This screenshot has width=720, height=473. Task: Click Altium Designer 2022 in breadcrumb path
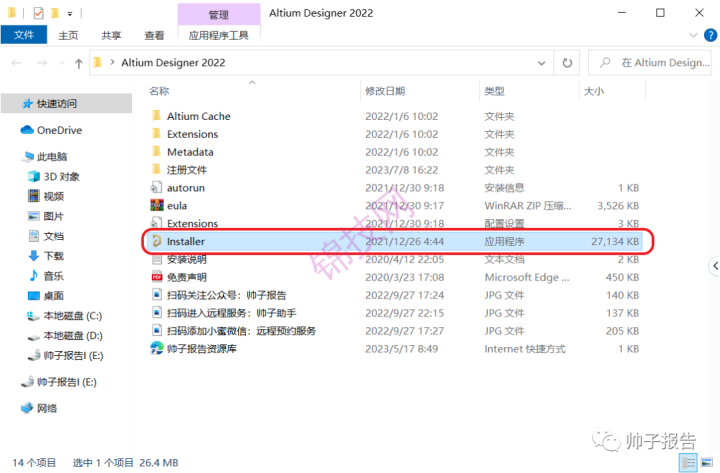(x=173, y=62)
